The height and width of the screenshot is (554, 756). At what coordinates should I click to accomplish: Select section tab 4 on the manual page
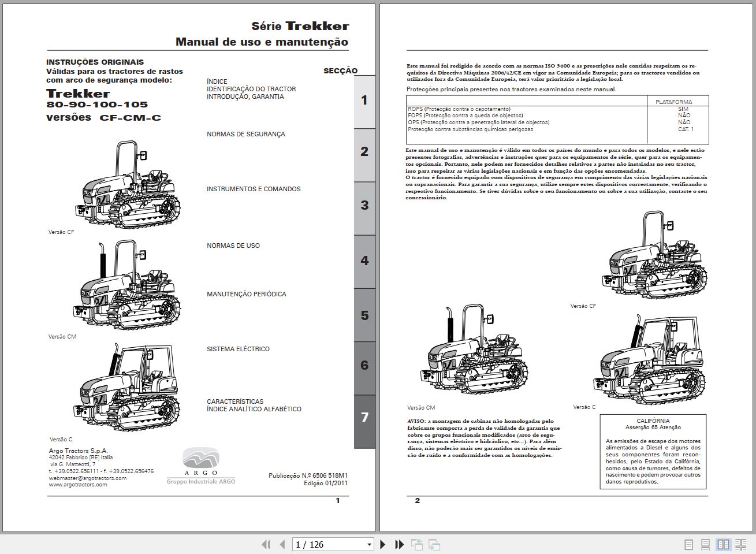click(x=364, y=261)
